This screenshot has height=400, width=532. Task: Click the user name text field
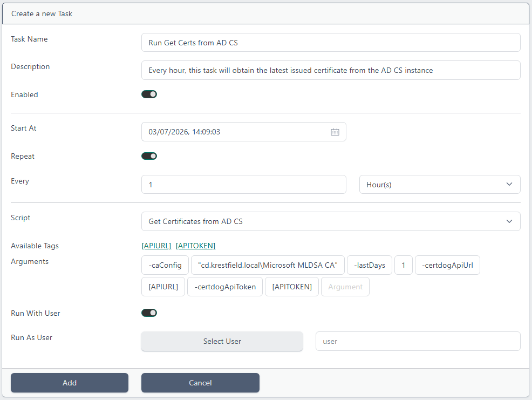[x=418, y=341]
